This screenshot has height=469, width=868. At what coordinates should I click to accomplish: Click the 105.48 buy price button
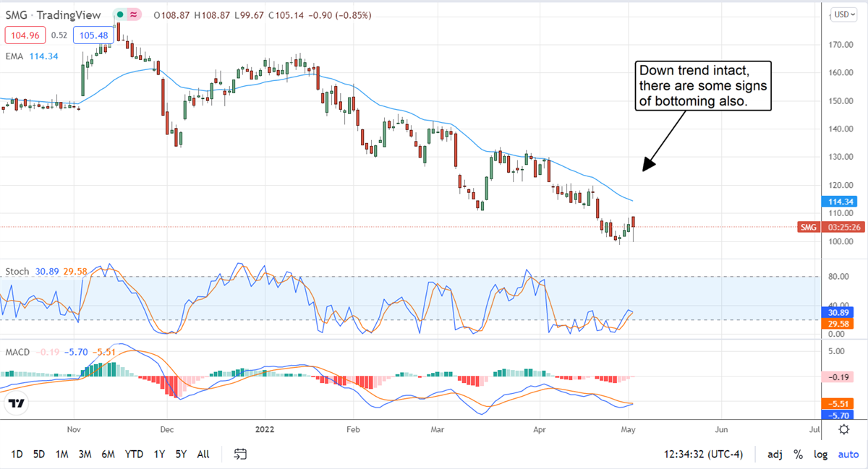pyautogui.click(x=93, y=34)
